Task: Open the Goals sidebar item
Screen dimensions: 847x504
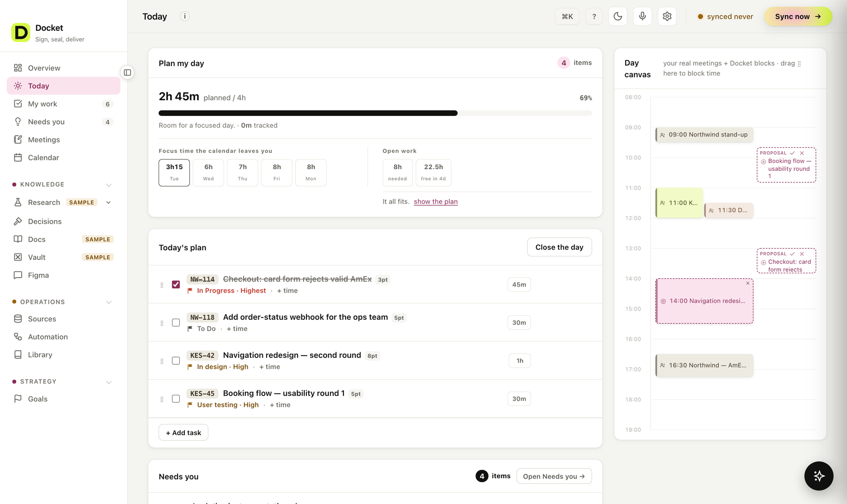Action: coord(63,399)
